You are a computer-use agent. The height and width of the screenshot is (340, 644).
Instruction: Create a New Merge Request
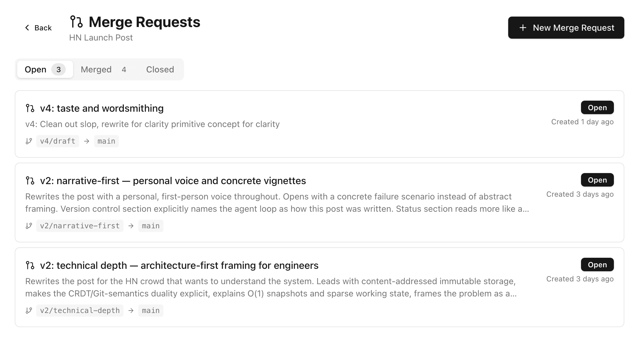(566, 28)
